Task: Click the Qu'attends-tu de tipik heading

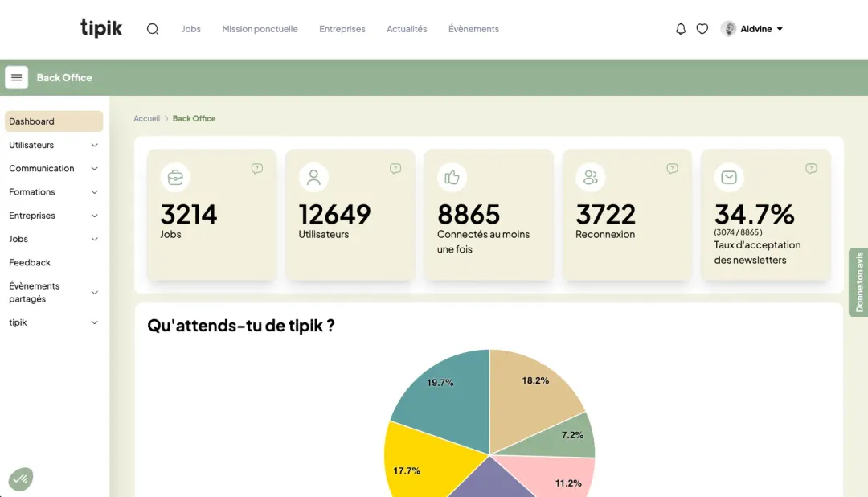Action: (241, 325)
